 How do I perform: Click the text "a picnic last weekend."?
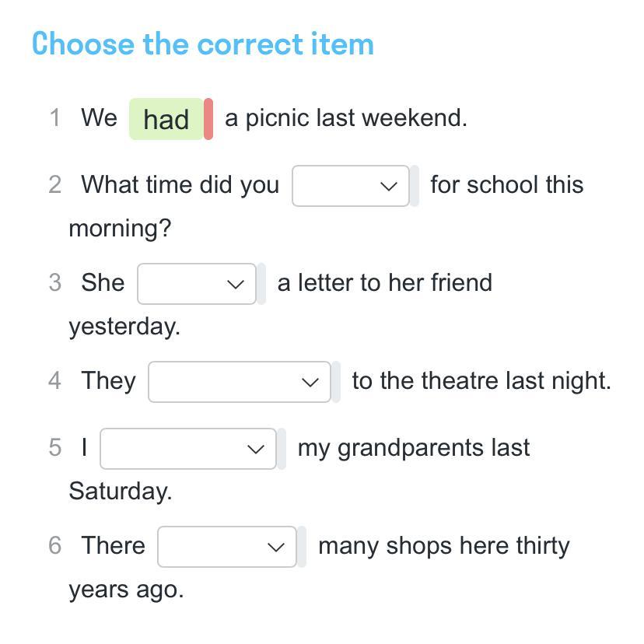click(x=346, y=118)
